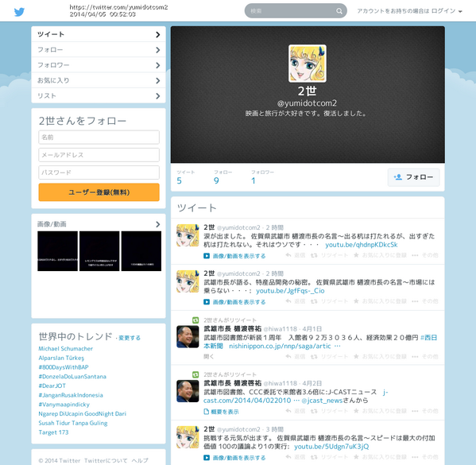Open the youtu.be/JgfFqs-_Cio link

tap(290, 291)
